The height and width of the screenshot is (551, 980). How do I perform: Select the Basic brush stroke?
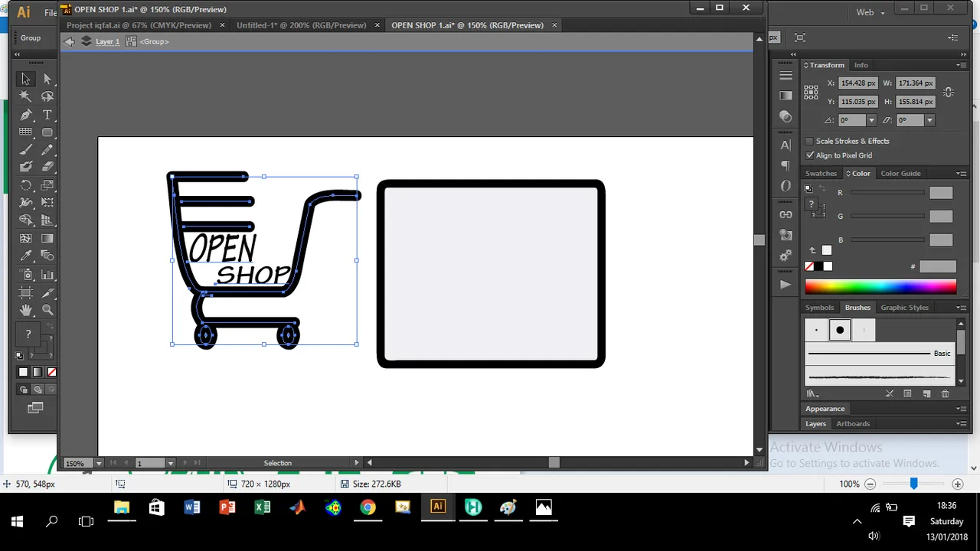879,354
